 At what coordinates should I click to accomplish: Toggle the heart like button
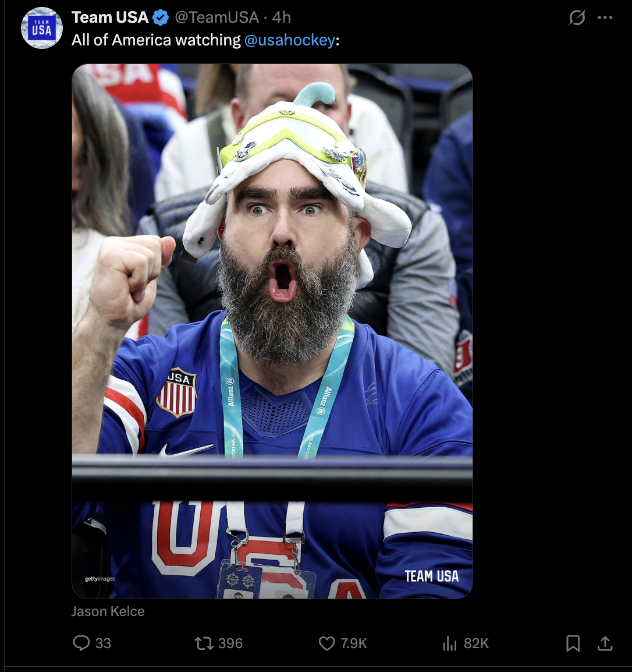pyautogui.click(x=327, y=643)
